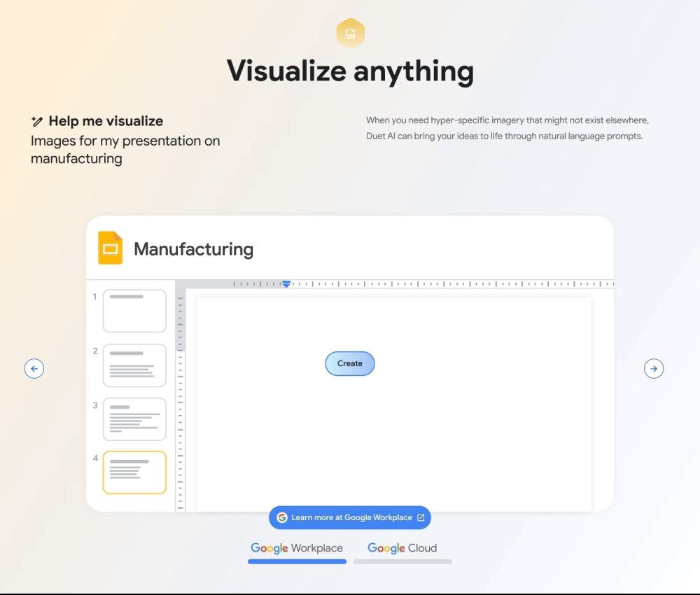Select slide 3 thumbnail
Viewport: 700px width, 595px height.
(x=134, y=419)
